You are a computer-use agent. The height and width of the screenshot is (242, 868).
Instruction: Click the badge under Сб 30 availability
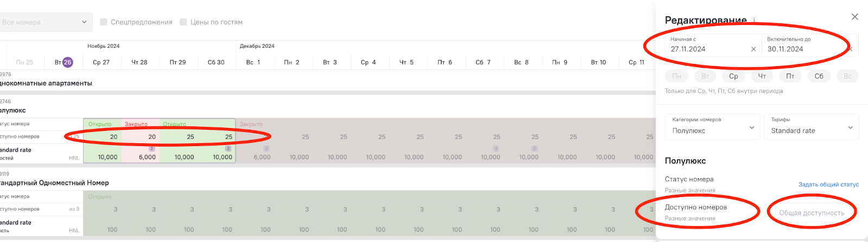(x=228, y=149)
